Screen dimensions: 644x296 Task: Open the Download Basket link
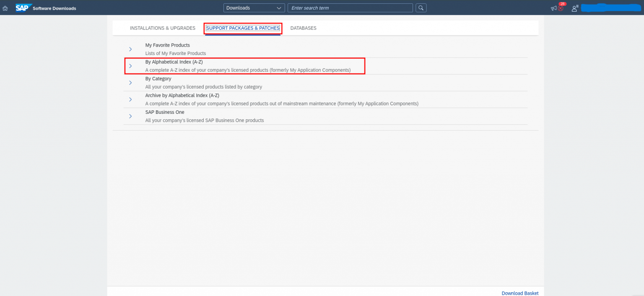pyautogui.click(x=520, y=293)
